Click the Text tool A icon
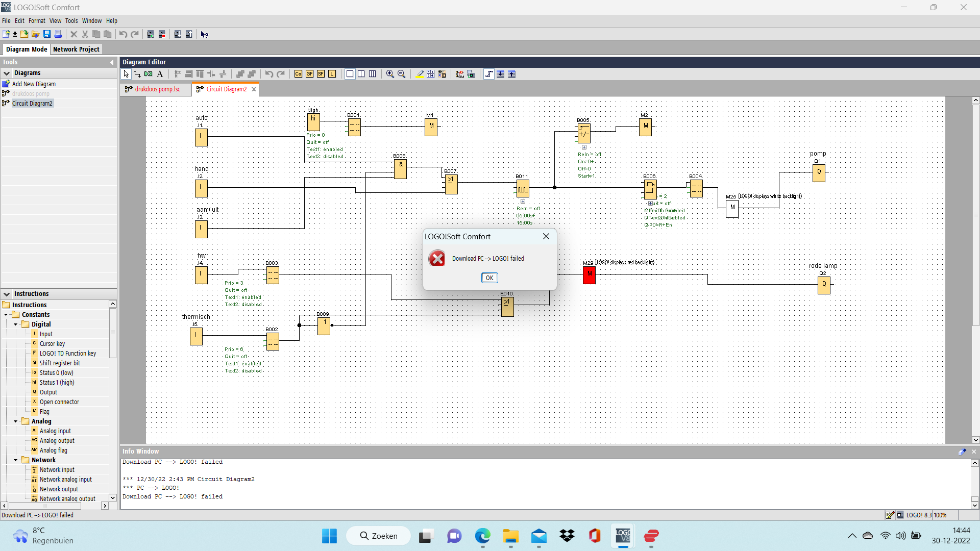980x551 pixels. [x=160, y=74]
